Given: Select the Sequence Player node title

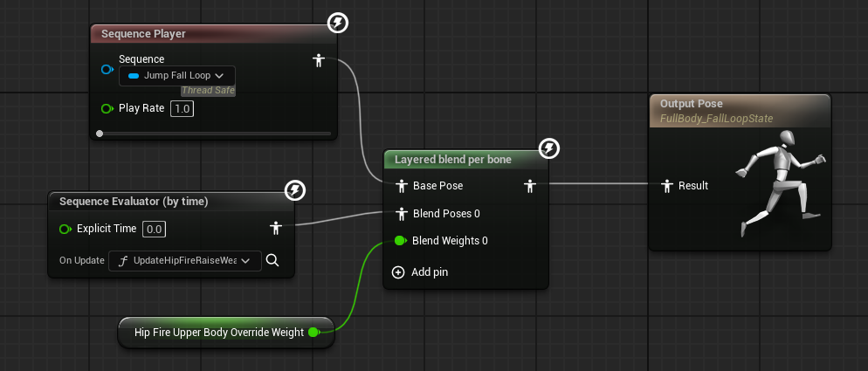Looking at the screenshot, I should (143, 34).
